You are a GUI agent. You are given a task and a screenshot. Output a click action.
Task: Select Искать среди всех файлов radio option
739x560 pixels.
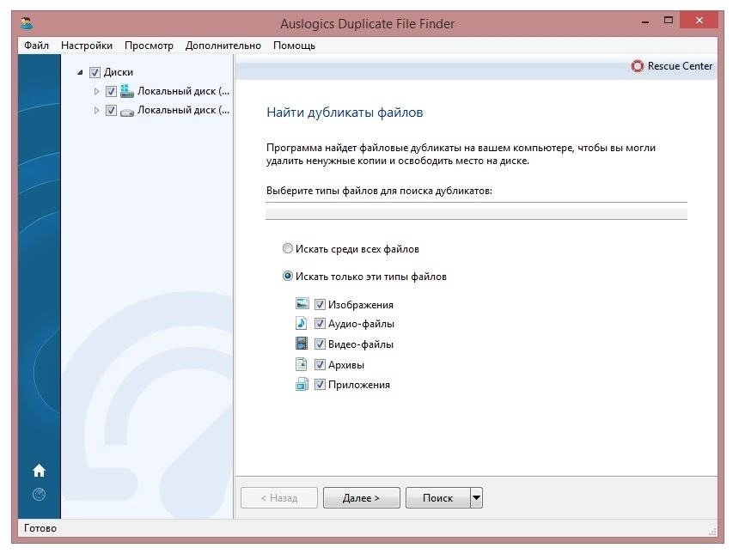coord(288,248)
